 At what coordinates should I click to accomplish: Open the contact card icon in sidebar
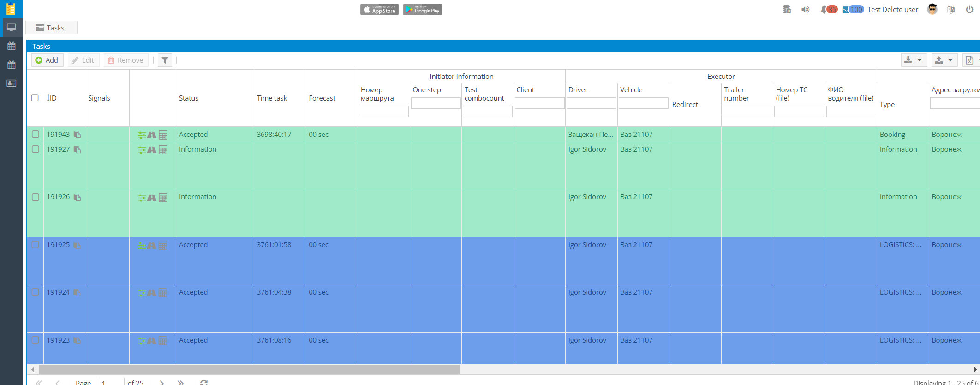(12, 83)
